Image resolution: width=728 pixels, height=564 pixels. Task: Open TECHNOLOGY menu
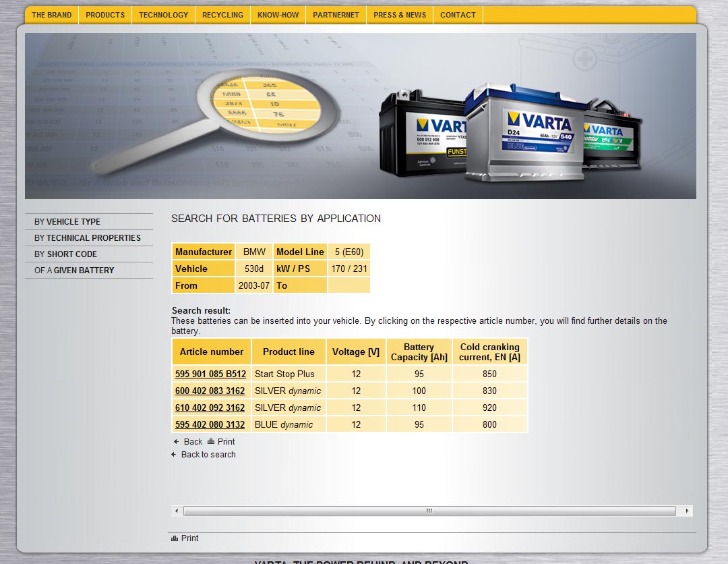pyautogui.click(x=163, y=15)
